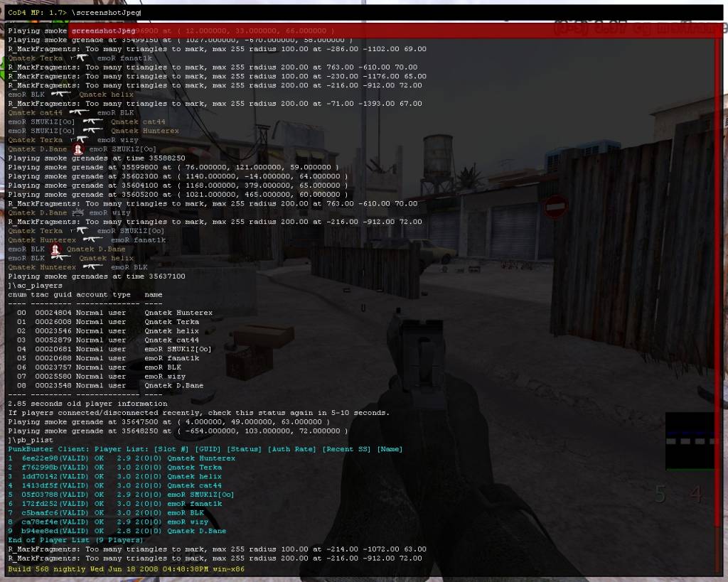728x582 pixels.
Task: Click PunkBuster GUID "c5baafc6(VALID)"
Action: point(55,513)
